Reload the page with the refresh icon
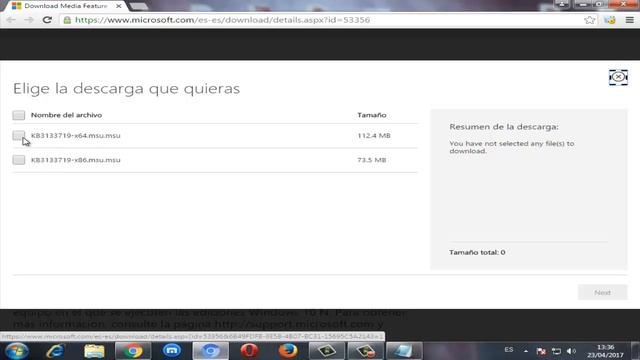This screenshot has width=640, height=360. point(47,20)
